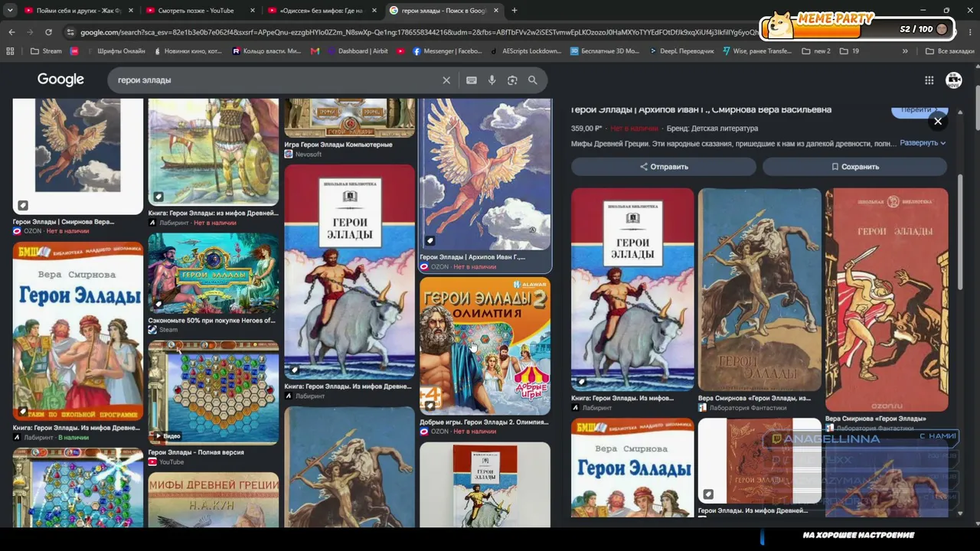Screen dimensions: 980x551
Task: Open the 'Кольцо власти' bookmark
Action: tap(267, 51)
